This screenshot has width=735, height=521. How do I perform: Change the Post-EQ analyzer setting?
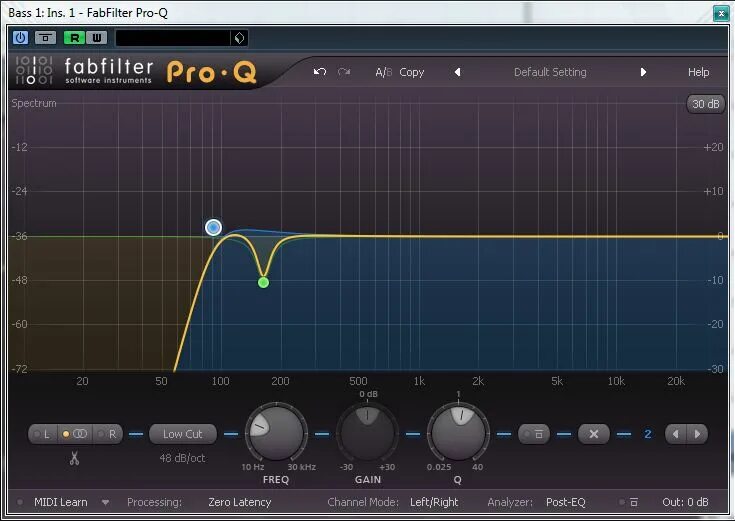pyautogui.click(x=565, y=502)
